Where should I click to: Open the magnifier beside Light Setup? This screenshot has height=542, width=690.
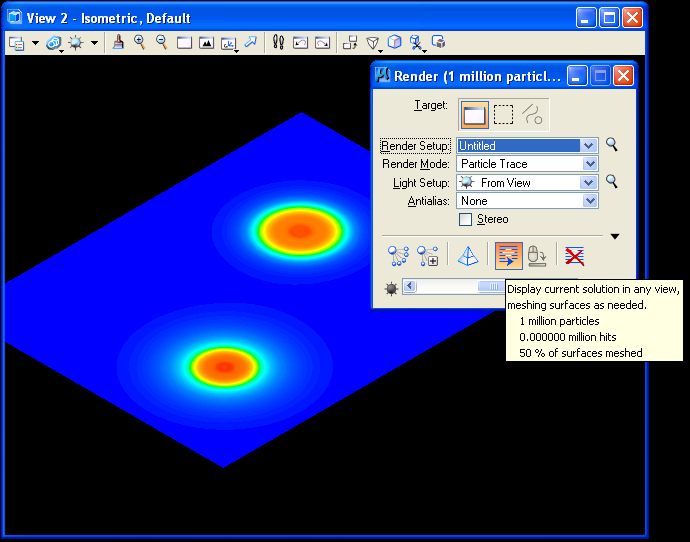tap(612, 181)
